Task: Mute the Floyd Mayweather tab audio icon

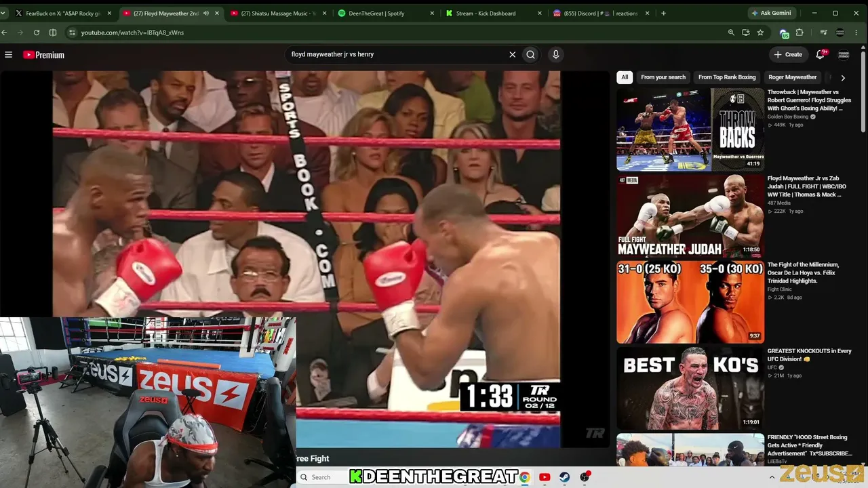Action: click(205, 13)
